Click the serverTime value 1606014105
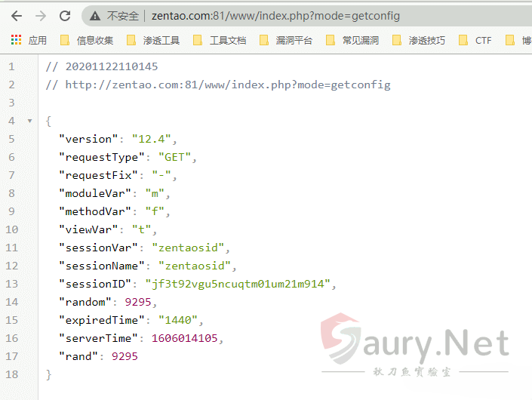This screenshot has height=400, width=532. (x=187, y=338)
